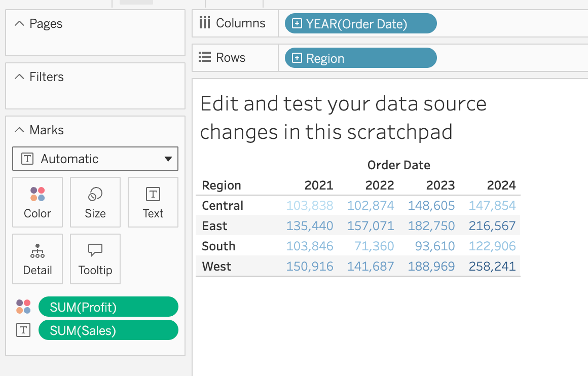Click the Detail mark button
The image size is (588, 376).
coord(37,259)
